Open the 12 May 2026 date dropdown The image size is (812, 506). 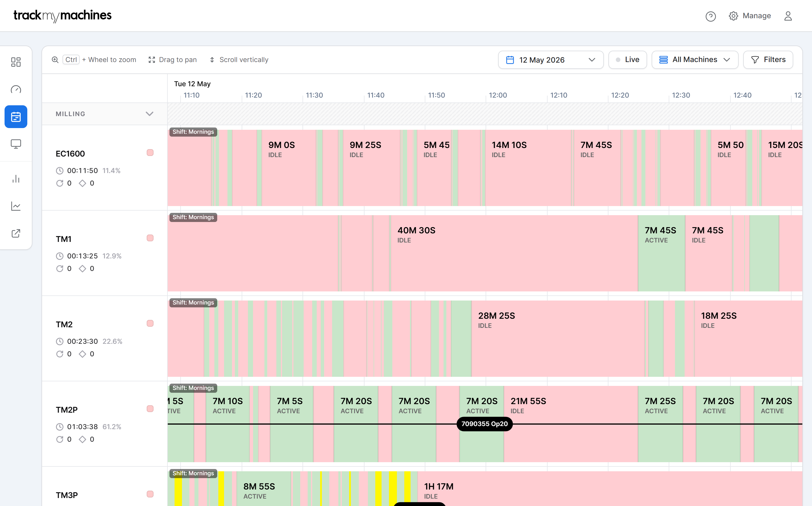(551, 60)
